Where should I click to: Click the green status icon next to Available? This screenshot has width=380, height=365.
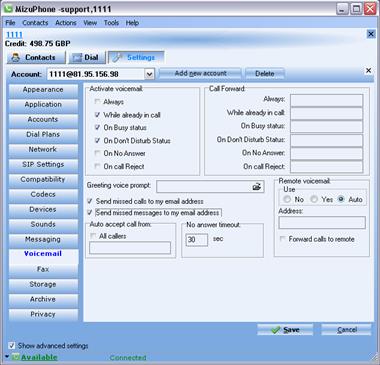15,357
